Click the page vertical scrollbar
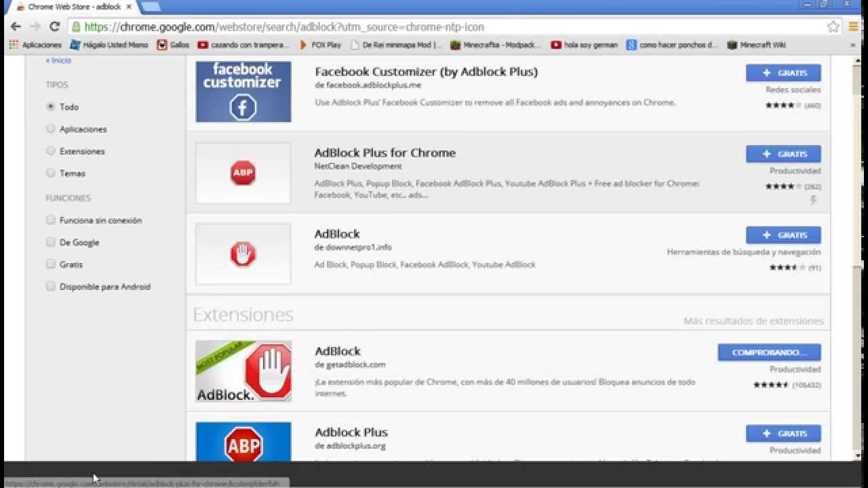 coord(859,258)
